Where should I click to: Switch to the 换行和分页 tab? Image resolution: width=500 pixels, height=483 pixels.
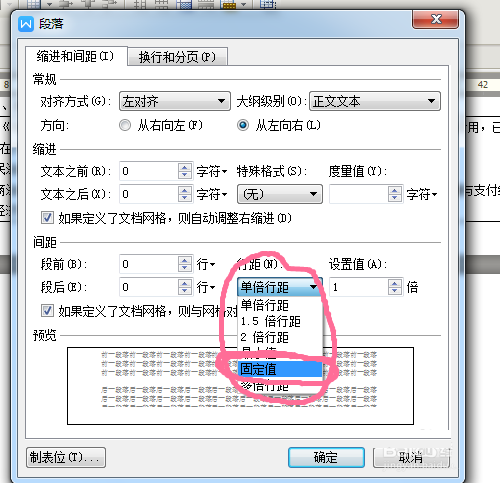coord(178,57)
